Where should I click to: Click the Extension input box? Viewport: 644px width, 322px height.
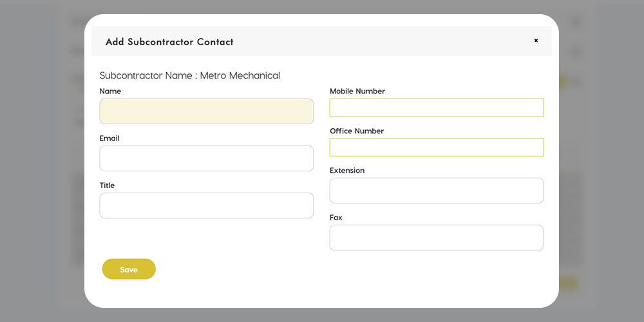(437, 191)
